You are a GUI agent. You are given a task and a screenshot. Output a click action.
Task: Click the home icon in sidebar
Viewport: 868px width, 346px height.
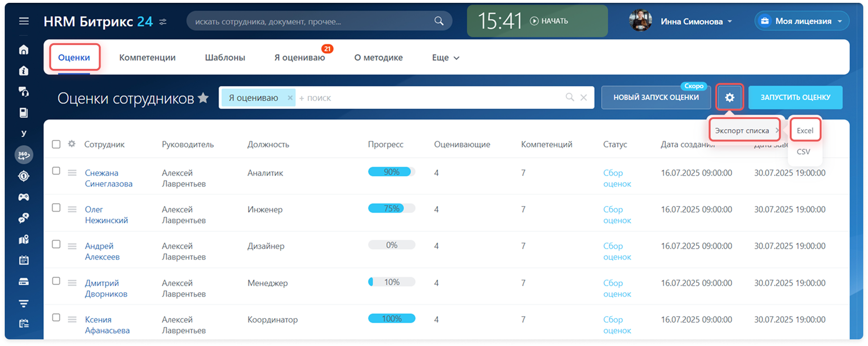tap(24, 50)
